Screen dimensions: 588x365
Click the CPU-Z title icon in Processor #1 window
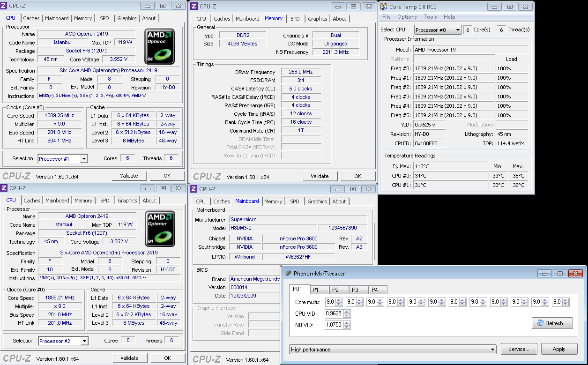coord(4,6)
